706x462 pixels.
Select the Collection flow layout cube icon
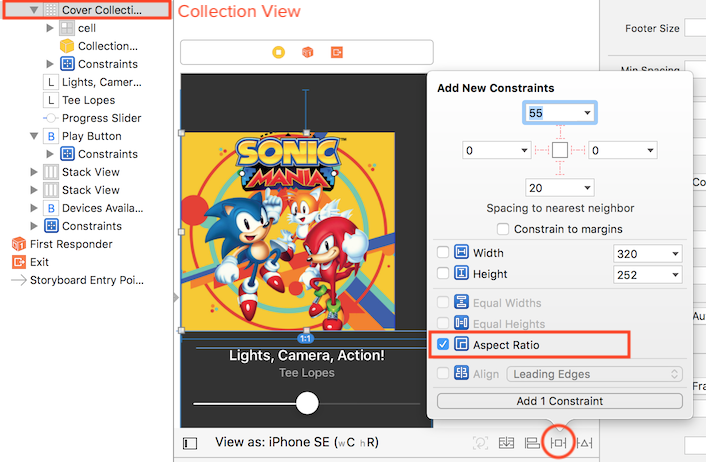click(x=67, y=46)
